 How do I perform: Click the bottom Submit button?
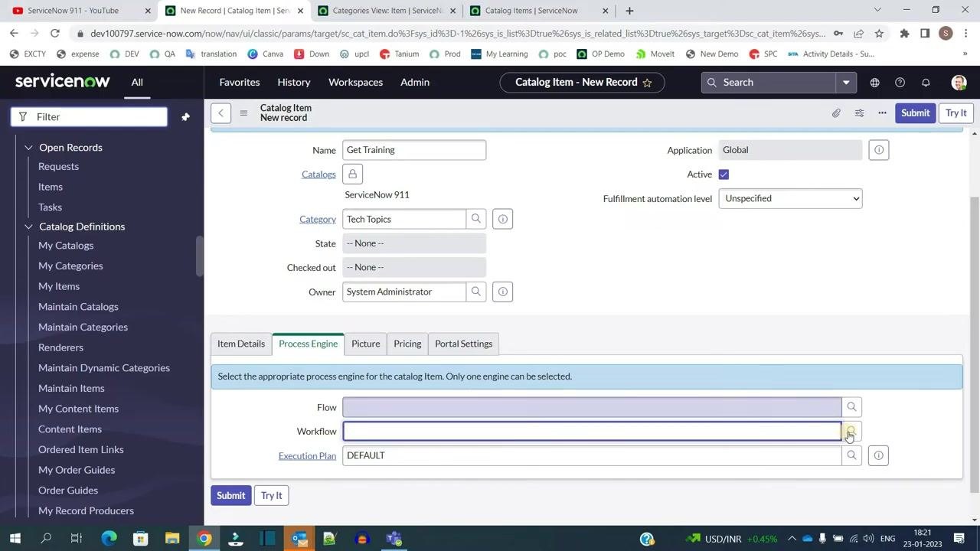pos(230,496)
